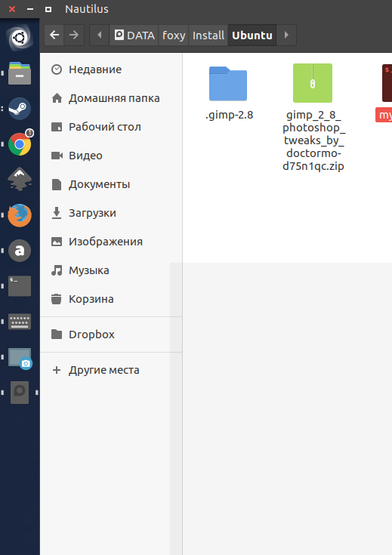Launch the Terminal from the dock
This screenshot has width=392, height=555.
pos(20,286)
